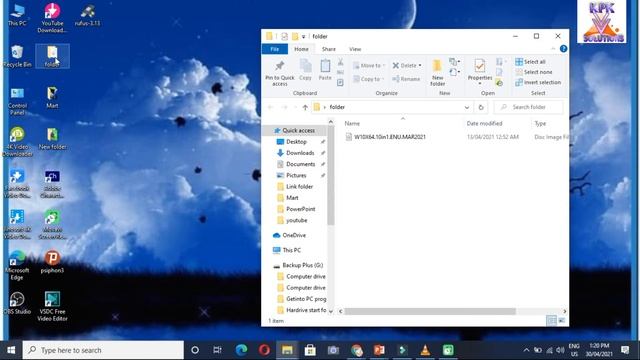This screenshot has height=360, width=640.
Task: Click the Task View taskbar icon
Action: (217, 350)
